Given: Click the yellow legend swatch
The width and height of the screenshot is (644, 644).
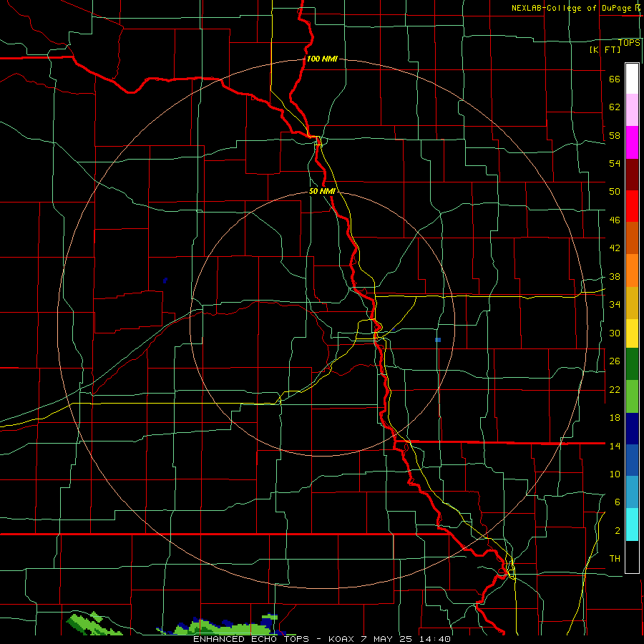Looking at the screenshot, I should point(632,333).
